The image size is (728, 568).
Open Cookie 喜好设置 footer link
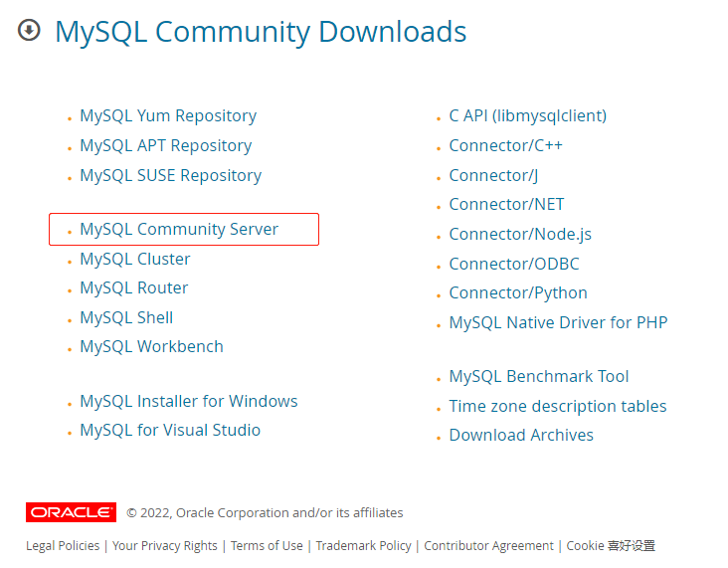point(611,545)
